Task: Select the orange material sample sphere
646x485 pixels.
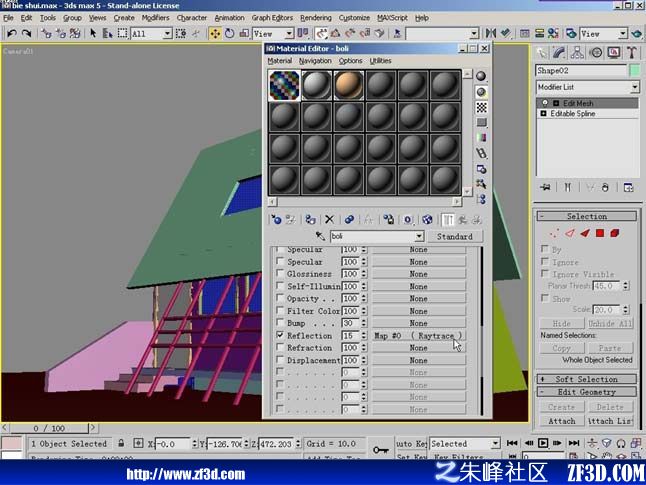Action: point(349,85)
